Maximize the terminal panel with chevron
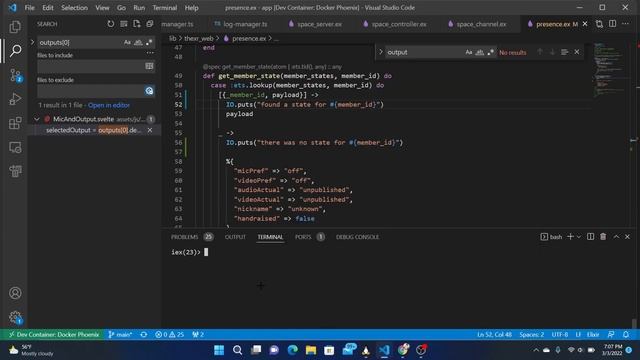This screenshot has width=640, height=360. [x=616, y=237]
